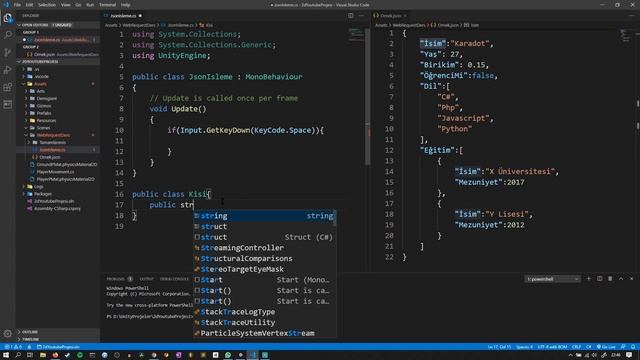Image resolution: width=640 pixels, height=360 pixels.
Task: Switch to the Debug Console tab
Action: [174, 279]
